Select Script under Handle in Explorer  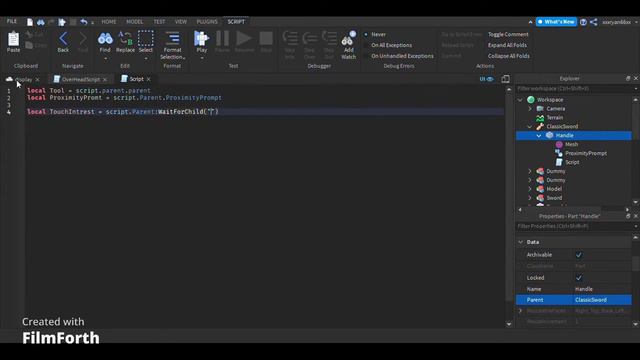[x=572, y=162]
